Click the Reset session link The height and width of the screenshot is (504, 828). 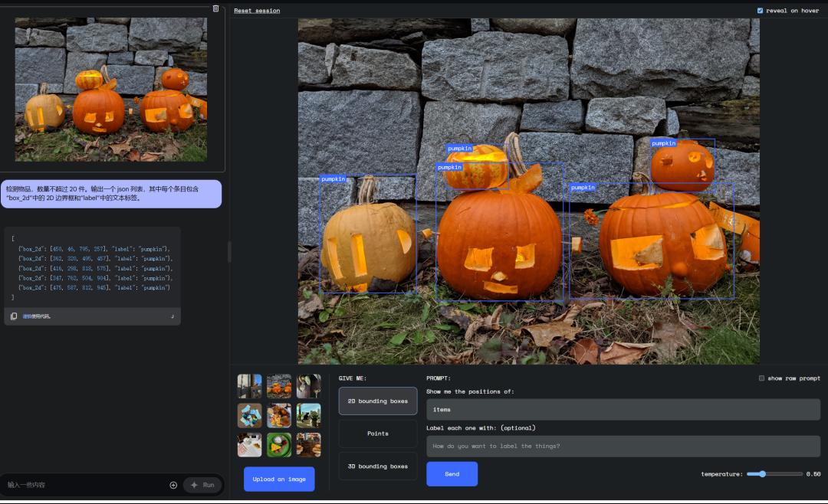(257, 11)
